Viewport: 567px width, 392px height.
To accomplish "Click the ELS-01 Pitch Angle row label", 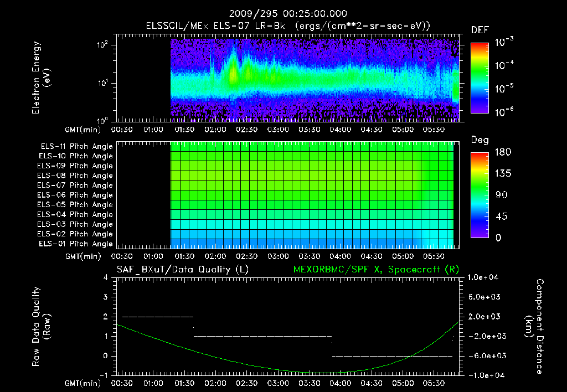I will pyautogui.click(x=76, y=244).
